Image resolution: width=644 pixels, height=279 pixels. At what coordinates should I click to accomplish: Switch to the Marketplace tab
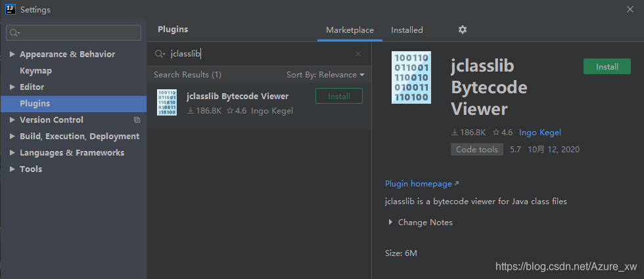coord(350,30)
